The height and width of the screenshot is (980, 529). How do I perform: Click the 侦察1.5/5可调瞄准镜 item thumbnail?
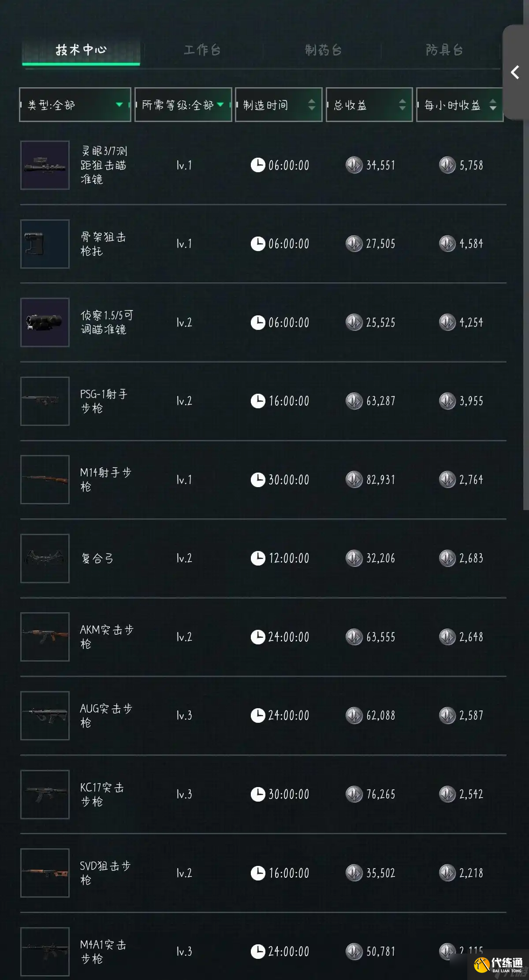(45, 322)
